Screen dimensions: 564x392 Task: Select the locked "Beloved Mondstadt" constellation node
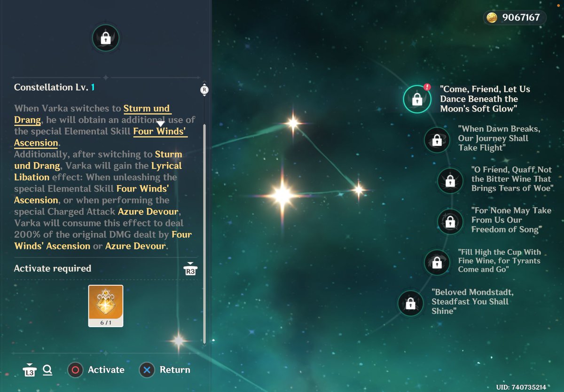pyautogui.click(x=410, y=303)
